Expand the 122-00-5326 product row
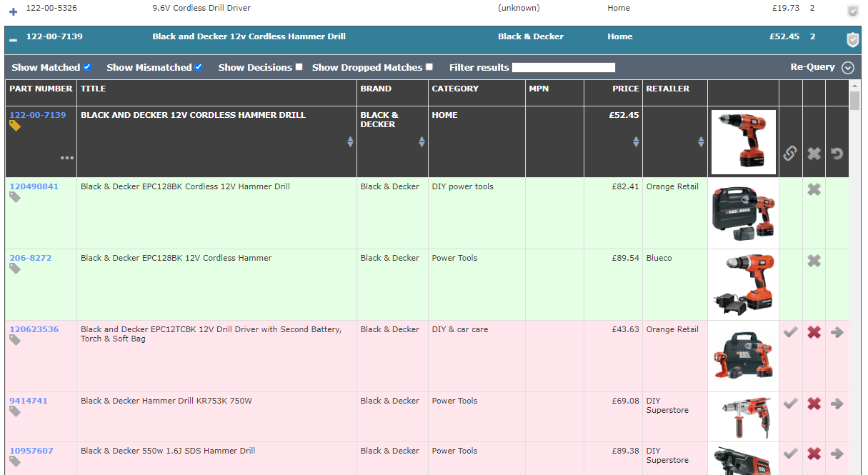The width and height of the screenshot is (868, 475). pos(13,11)
